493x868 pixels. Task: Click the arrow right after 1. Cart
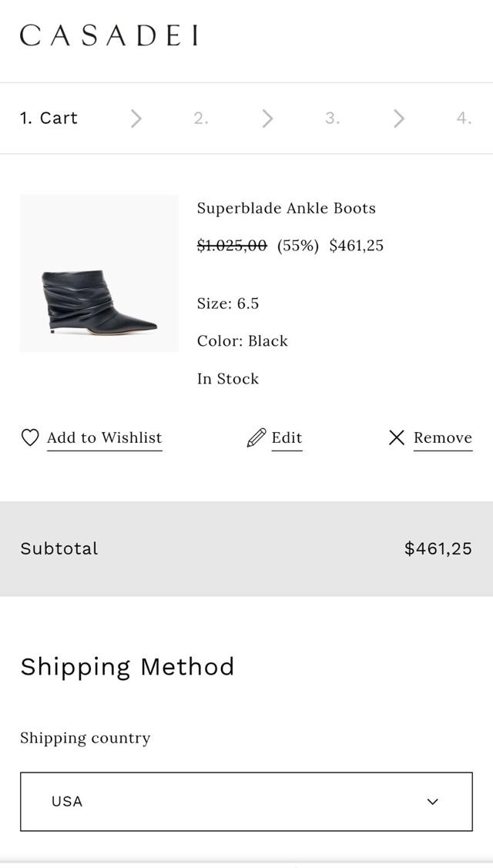point(136,118)
